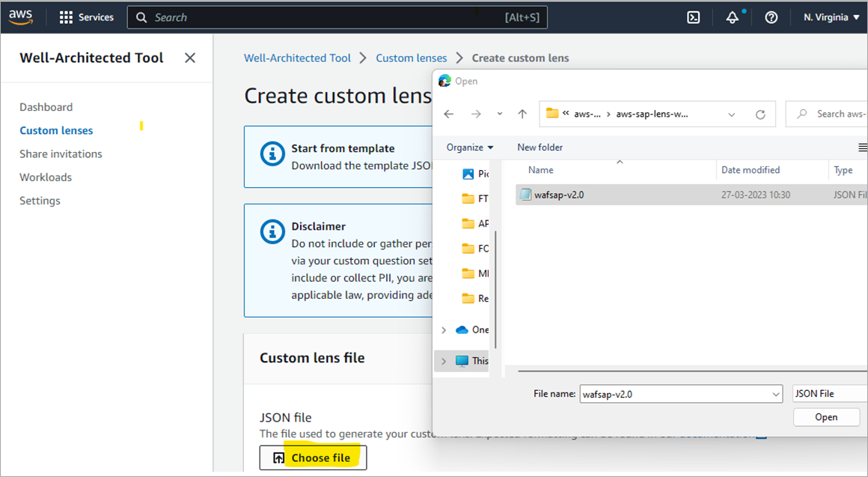Open the notifications bell

pyautogui.click(x=733, y=17)
